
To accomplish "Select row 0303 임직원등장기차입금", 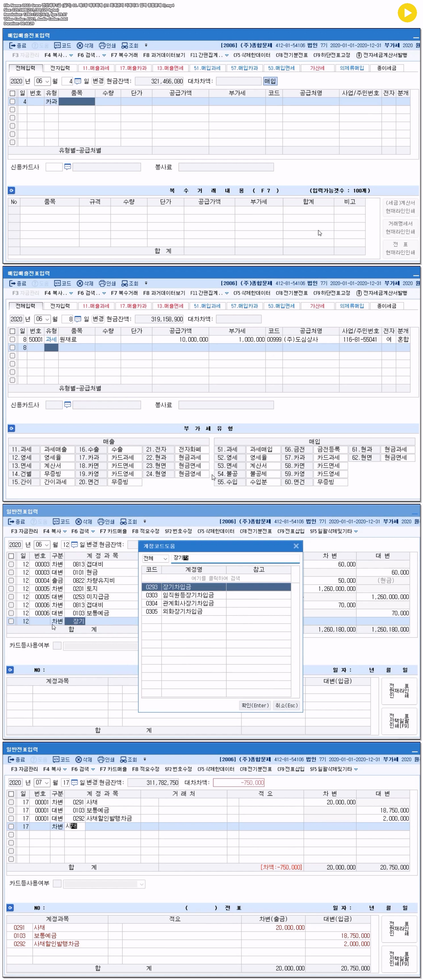I will point(216,595).
